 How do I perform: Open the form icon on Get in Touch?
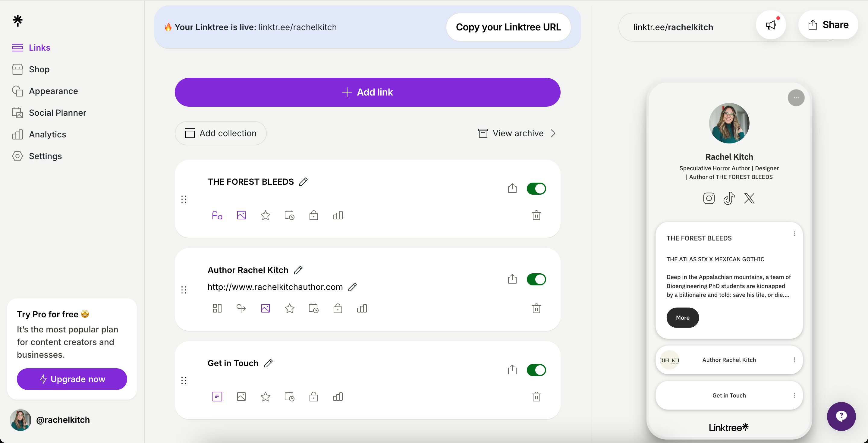tap(217, 397)
